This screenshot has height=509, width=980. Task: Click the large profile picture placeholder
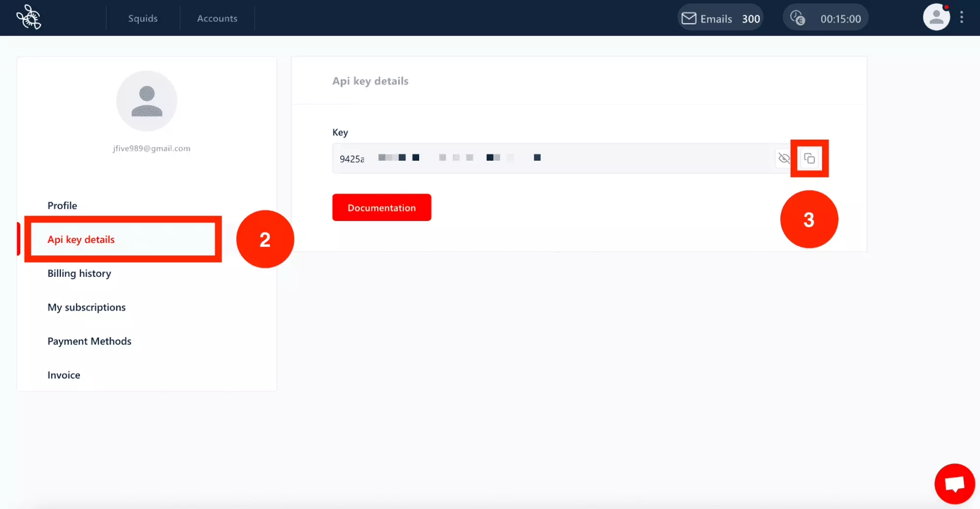click(147, 101)
